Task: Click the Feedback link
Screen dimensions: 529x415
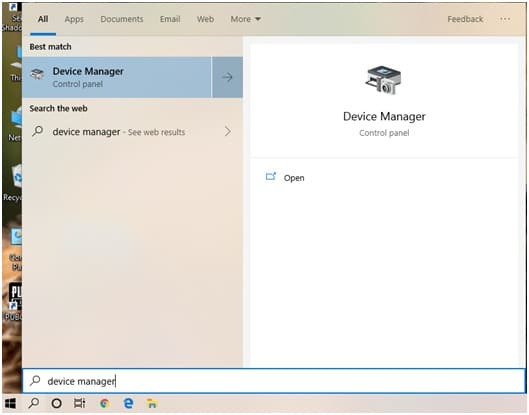Action: [x=465, y=19]
